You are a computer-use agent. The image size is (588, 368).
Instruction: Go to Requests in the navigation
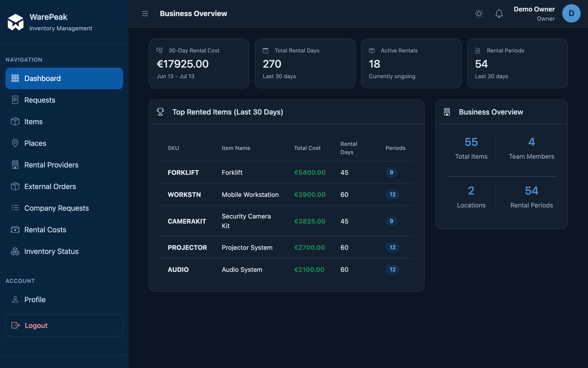64,100
